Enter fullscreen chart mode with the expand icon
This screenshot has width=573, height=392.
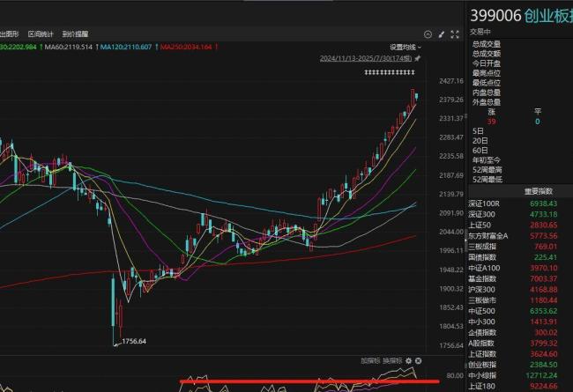pyautogui.click(x=455, y=34)
